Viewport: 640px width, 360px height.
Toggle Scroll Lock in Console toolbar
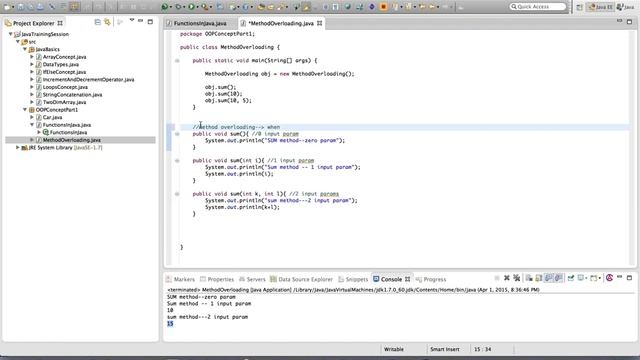click(x=539, y=278)
